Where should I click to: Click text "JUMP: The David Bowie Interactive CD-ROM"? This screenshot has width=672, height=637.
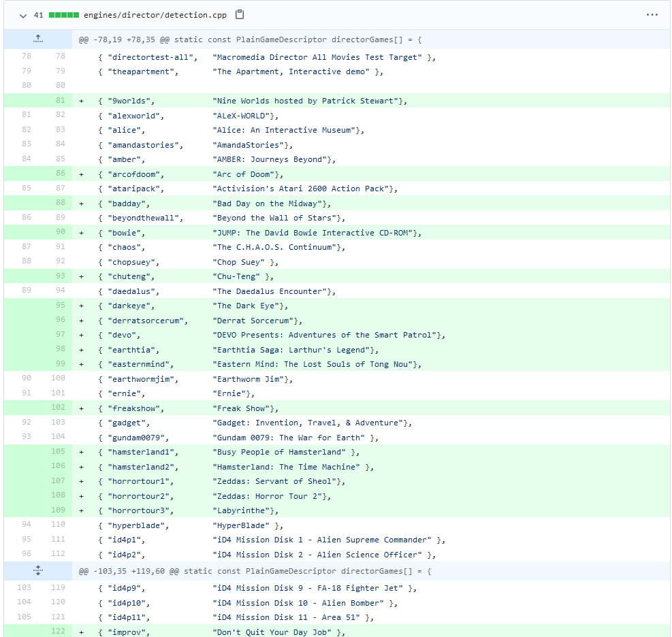pos(313,233)
